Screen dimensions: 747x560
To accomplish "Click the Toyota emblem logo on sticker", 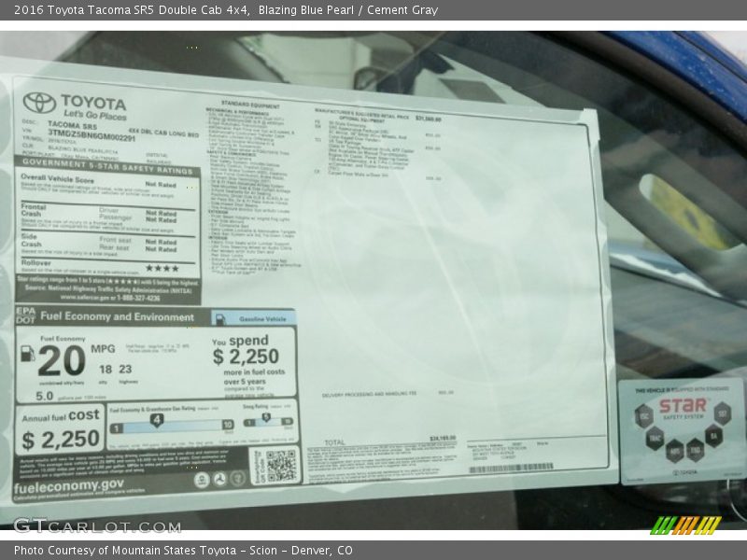I will pyautogui.click(x=39, y=103).
